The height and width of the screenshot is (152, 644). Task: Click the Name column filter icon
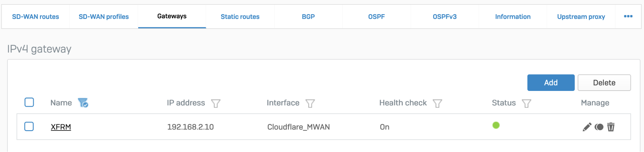coord(83,103)
